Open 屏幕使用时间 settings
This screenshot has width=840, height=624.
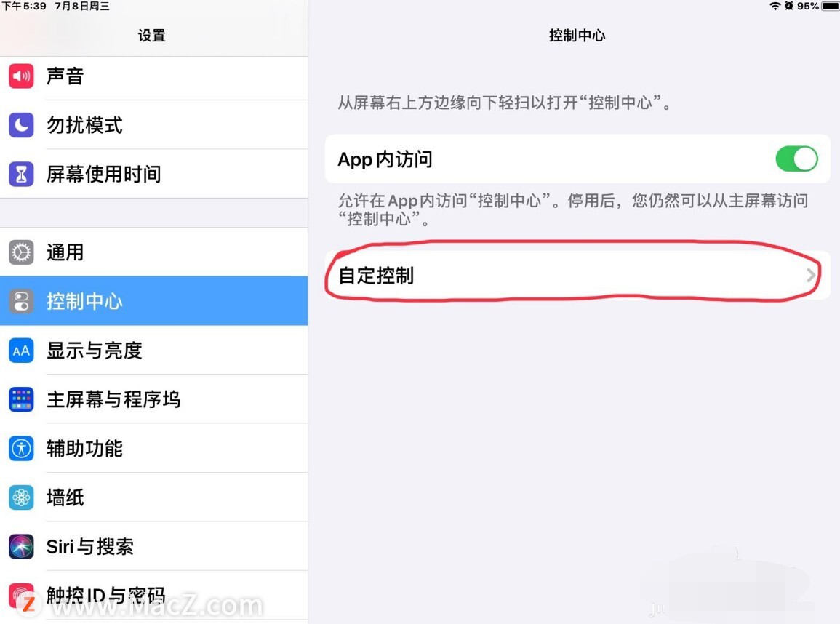tap(153, 174)
